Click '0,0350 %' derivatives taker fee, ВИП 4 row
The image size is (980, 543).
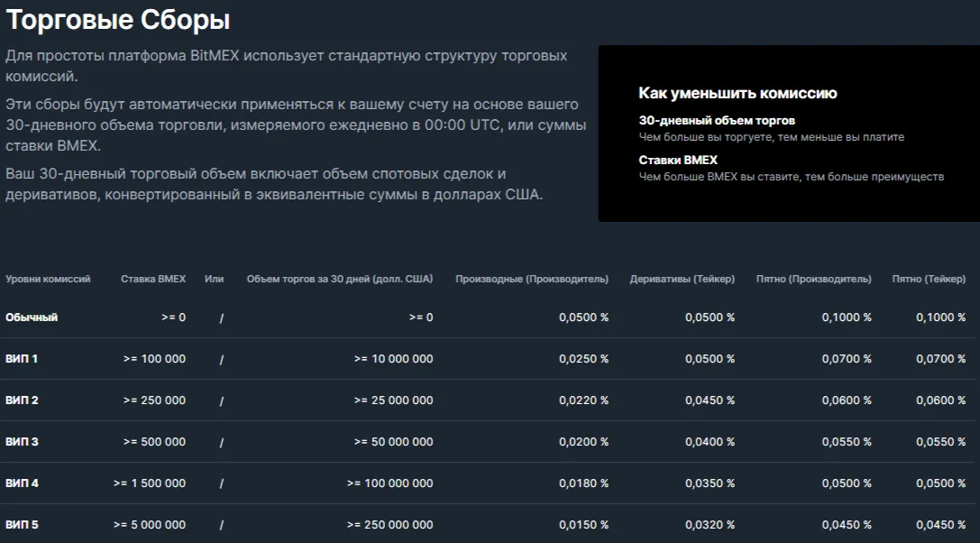click(x=710, y=483)
